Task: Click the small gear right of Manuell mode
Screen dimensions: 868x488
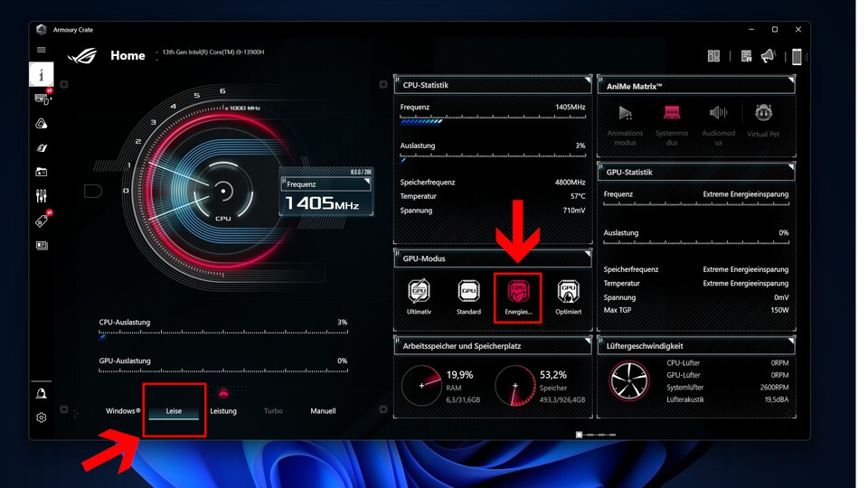Action: 383,409
